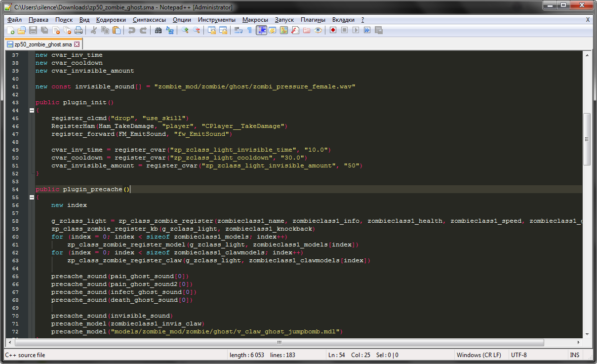The image size is (597, 364).
Task: Close document X at menu bar right
Action: (588, 20)
